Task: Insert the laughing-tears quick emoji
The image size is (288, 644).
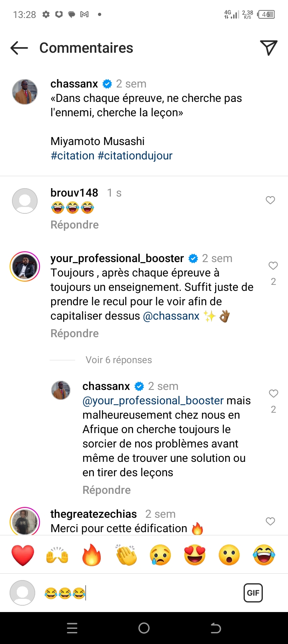Action: (x=264, y=555)
